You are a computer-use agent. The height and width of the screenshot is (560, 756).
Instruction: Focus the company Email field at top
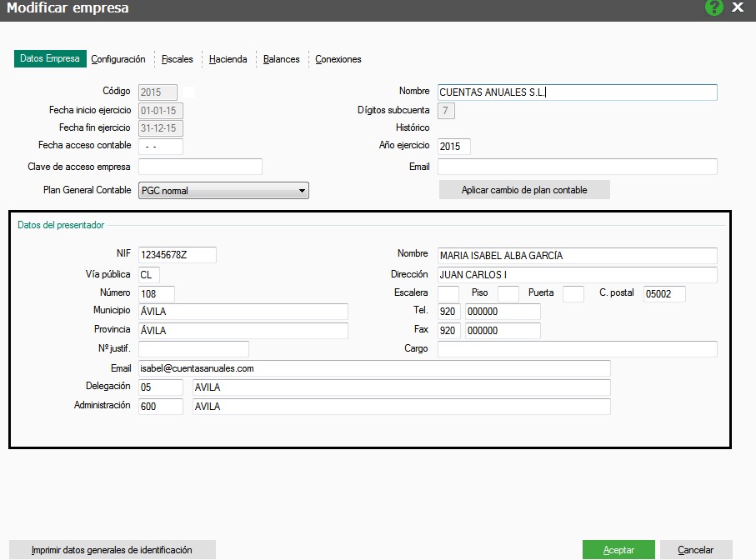[x=577, y=167]
